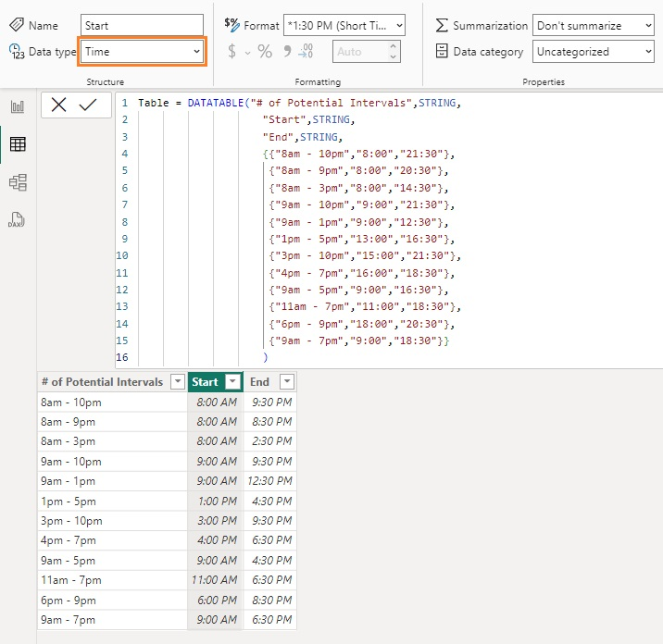The width and height of the screenshot is (663, 644).
Task: Click formula line 1 with DATATABLE
Action: click(x=299, y=103)
